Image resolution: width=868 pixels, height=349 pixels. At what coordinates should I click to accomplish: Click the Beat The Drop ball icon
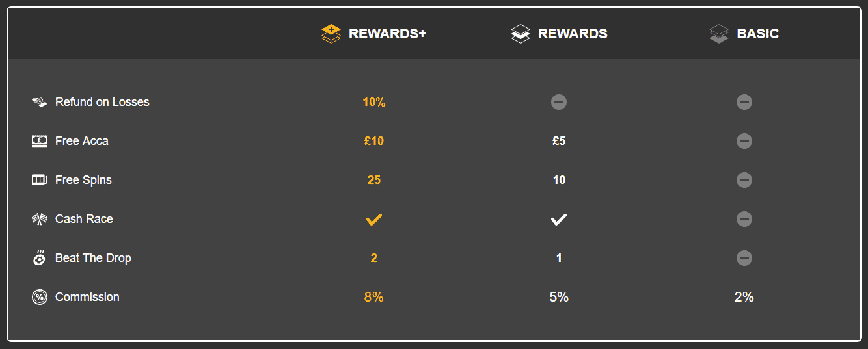coord(40,257)
